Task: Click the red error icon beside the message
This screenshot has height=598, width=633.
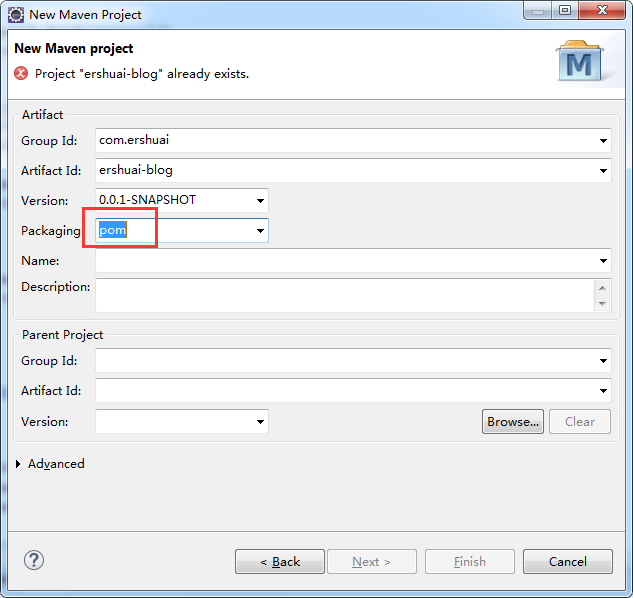Action: coord(21,73)
